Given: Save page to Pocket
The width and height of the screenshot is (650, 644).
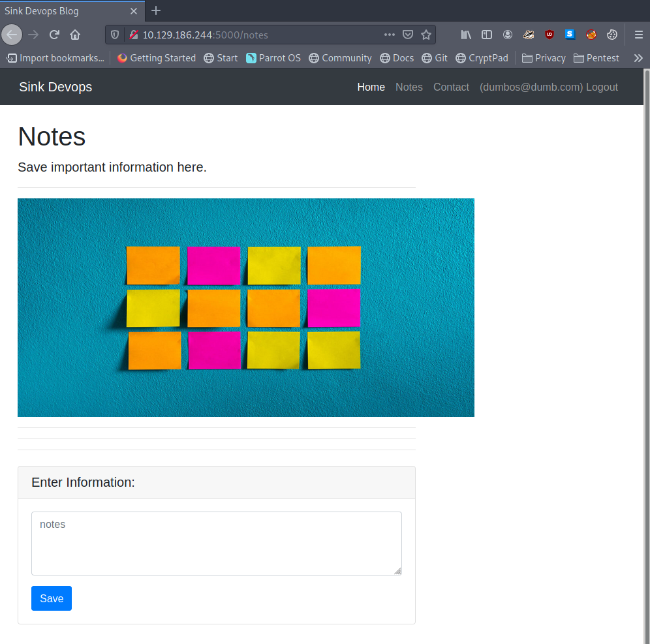Looking at the screenshot, I should (x=408, y=35).
